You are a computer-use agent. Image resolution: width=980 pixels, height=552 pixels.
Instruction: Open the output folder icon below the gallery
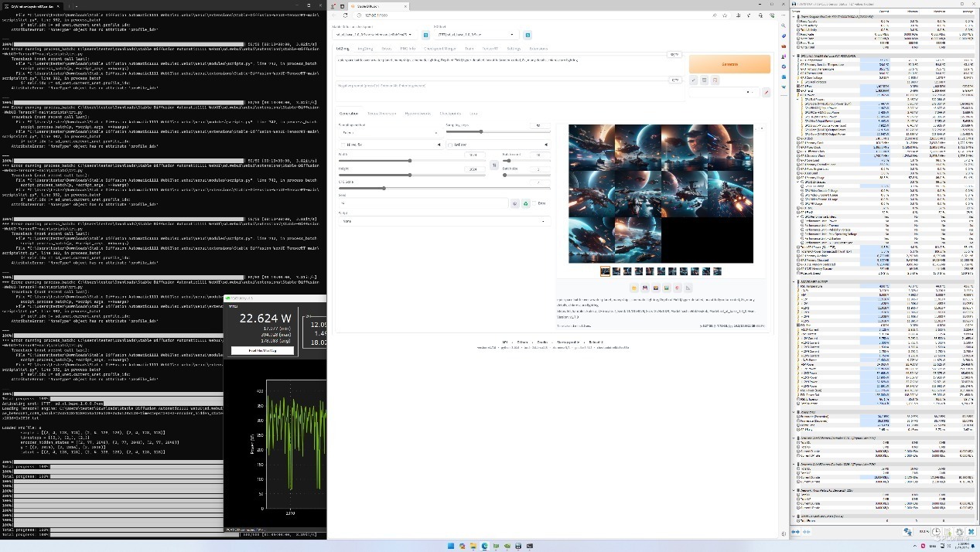coord(634,288)
